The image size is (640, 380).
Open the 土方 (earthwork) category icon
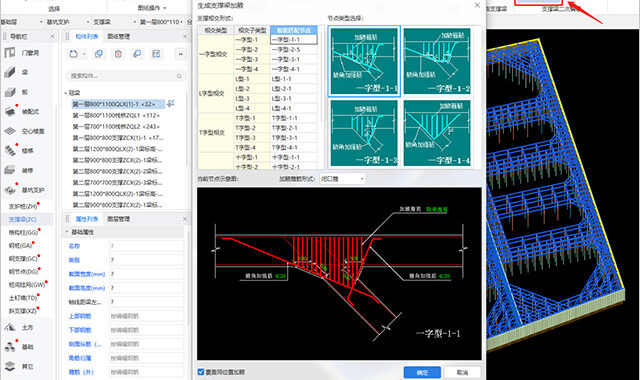coord(10,327)
